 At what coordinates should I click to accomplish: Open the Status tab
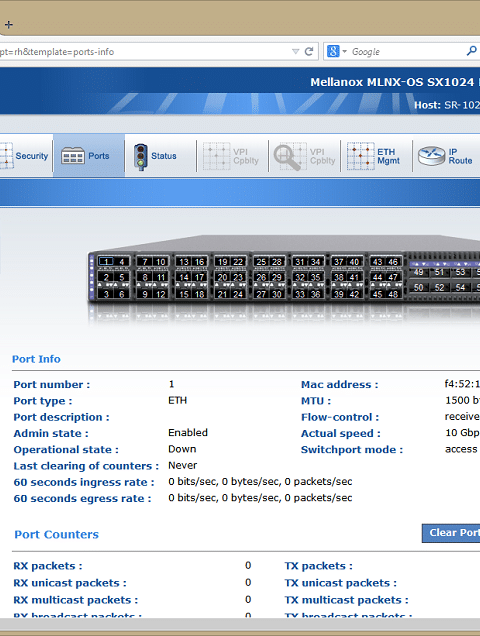[x=160, y=156]
